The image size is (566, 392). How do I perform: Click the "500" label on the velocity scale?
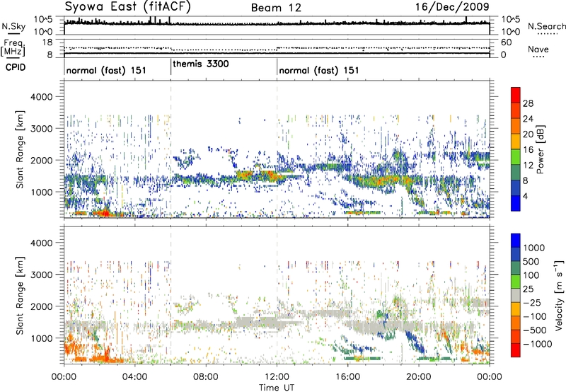[531, 262]
